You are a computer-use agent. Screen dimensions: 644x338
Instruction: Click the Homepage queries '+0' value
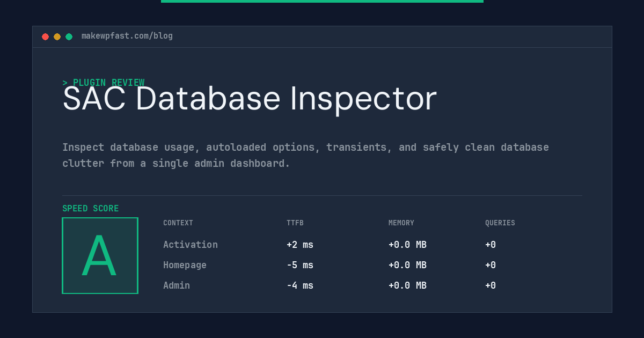click(491, 265)
